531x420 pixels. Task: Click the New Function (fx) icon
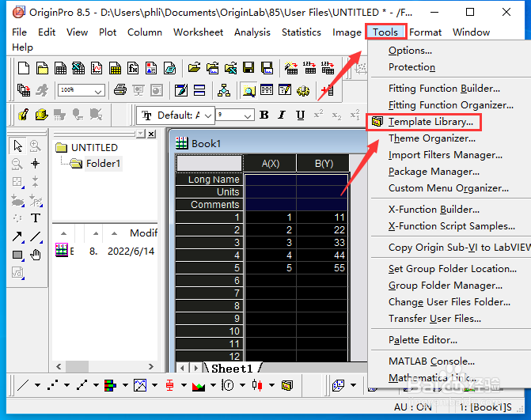133,68
